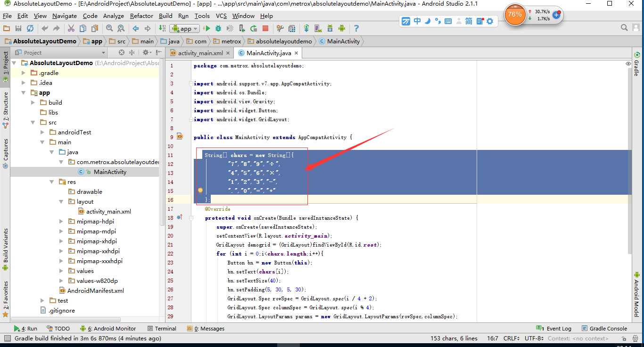This screenshot has width=644, height=347.
Task: Open the Android Monitor tool window
Action: point(108,329)
